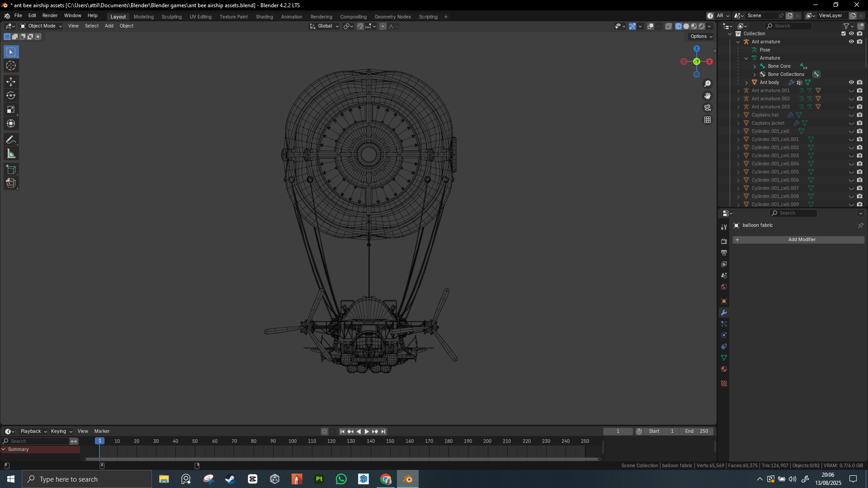Select the Annotate tool
868x488 pixels.
11,140
